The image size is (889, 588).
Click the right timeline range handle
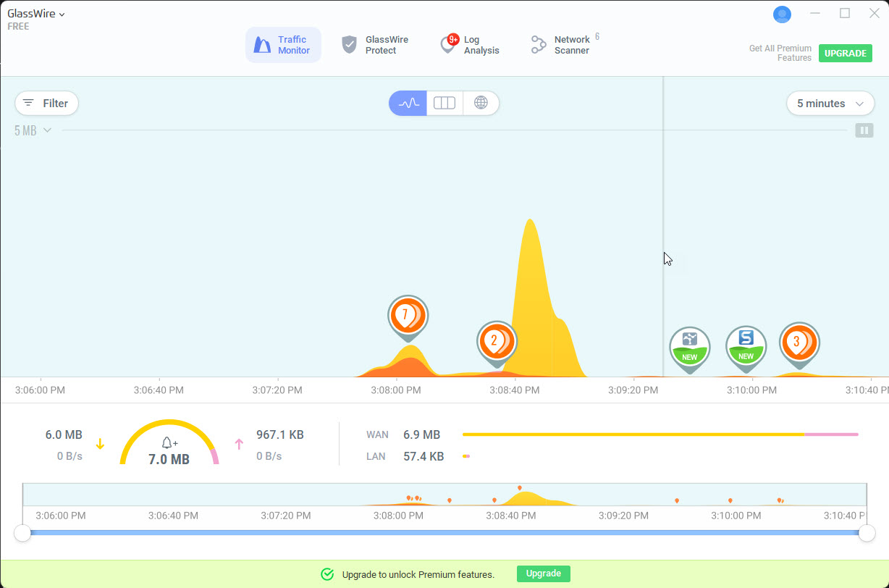click(867, 533)
